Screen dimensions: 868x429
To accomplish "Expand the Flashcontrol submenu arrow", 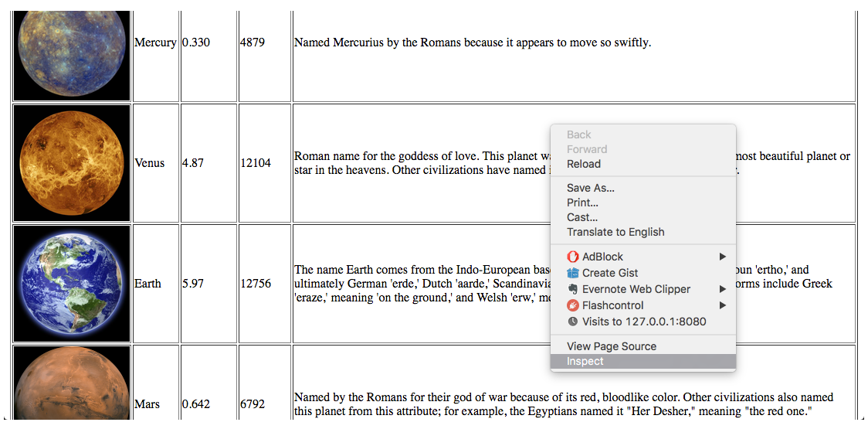I will pyautogui.click(x=722, y=305).
